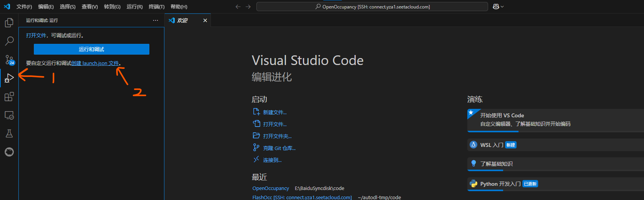Open the 转到(G) menu
The image size is (644, 200).
112,7
